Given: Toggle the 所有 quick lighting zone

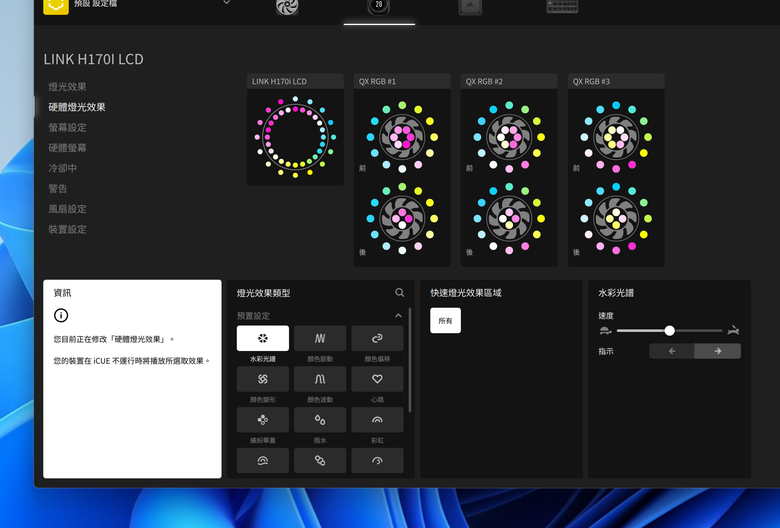Looking at the screenshot, I should click(x=445, y=320).
